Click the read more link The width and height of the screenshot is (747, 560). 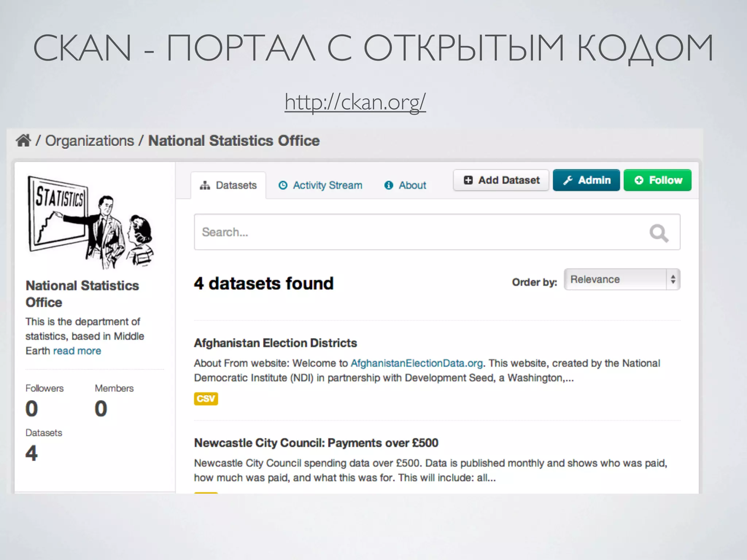coord(77,351)
